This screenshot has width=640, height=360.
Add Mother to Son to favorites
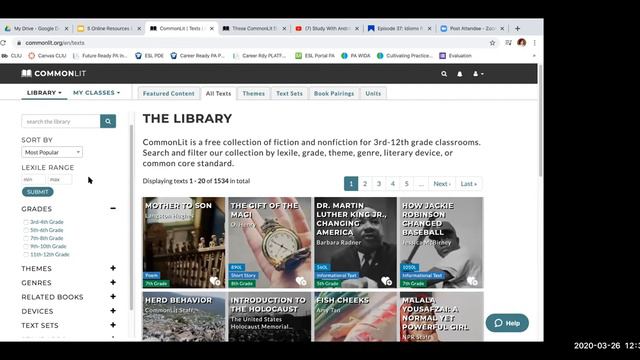click(215, 281)
